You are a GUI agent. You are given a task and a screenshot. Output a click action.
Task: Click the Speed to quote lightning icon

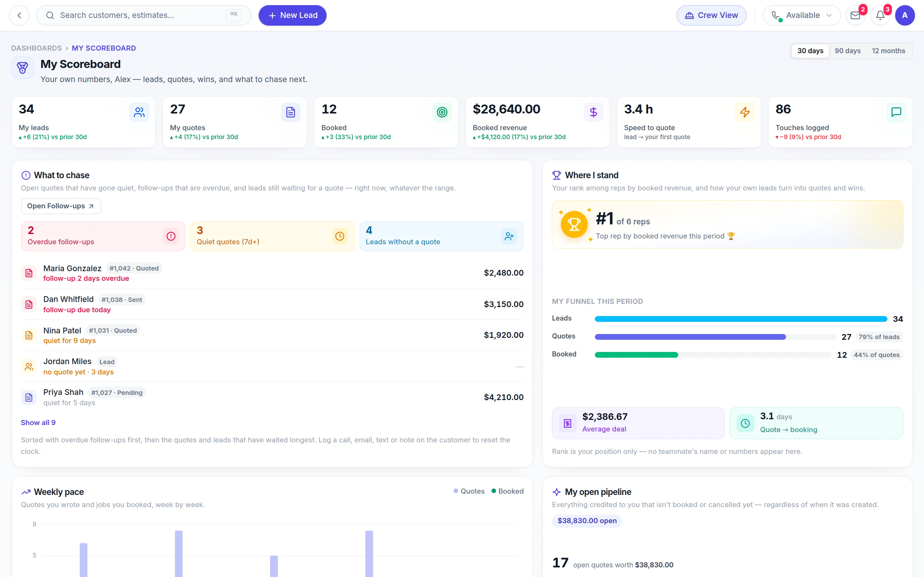coord(745,112)
